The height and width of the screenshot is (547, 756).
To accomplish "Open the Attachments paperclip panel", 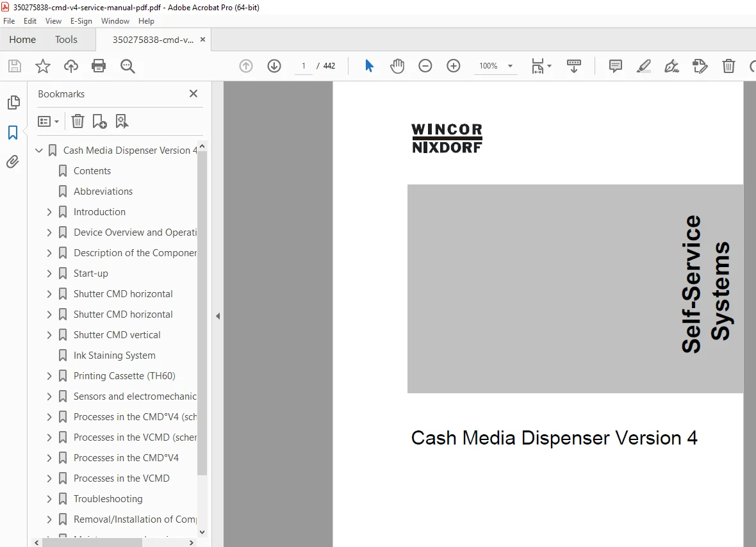I will tap(13, 161).
